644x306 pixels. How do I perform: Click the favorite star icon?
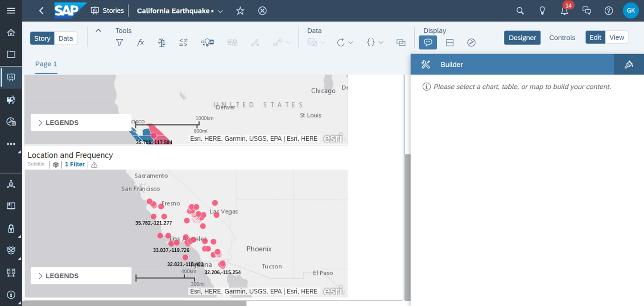240,11
